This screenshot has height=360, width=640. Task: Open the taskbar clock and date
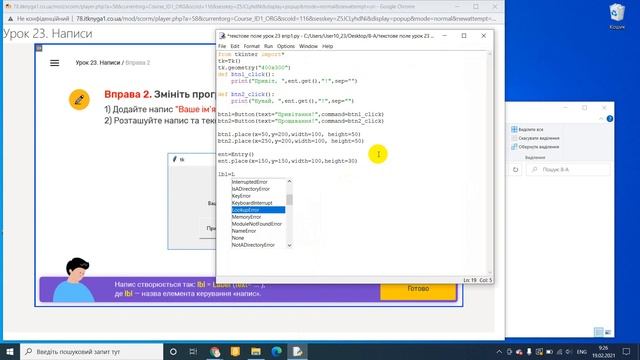[x=603, y=351]
